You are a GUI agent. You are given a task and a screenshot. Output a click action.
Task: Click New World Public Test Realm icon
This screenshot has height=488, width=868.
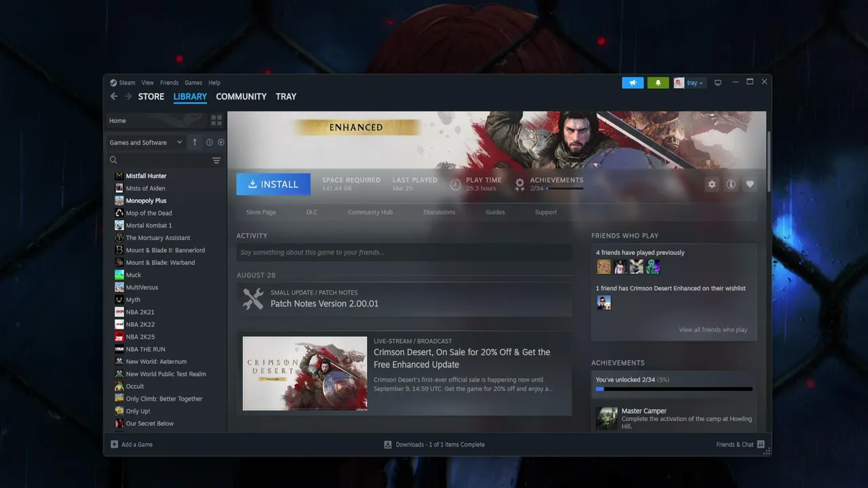click(x=119, y=374)
